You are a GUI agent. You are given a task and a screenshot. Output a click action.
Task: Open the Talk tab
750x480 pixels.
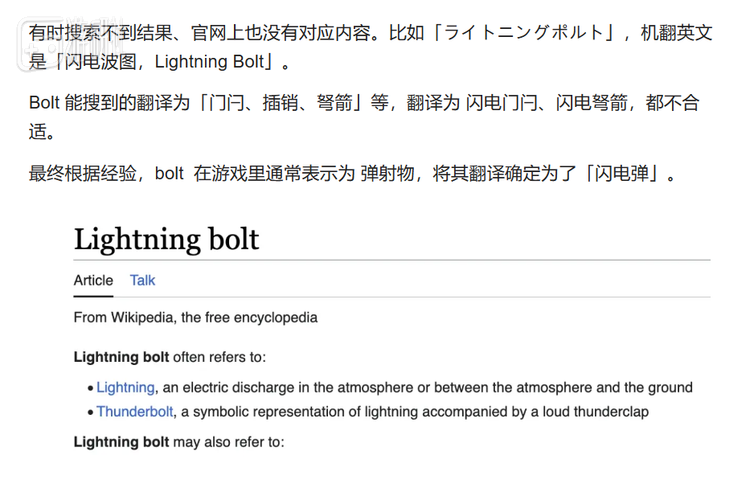click(x=143, y=281)
